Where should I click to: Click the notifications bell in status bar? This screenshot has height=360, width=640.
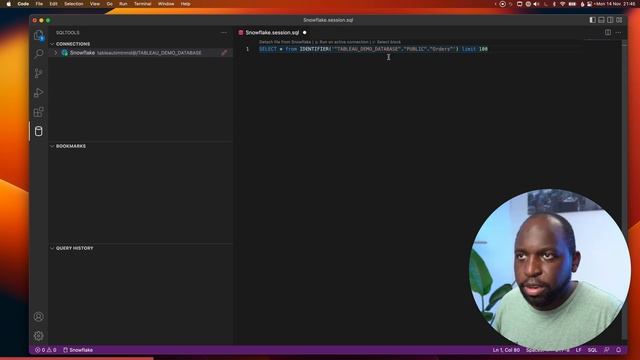tap(618, 350)
